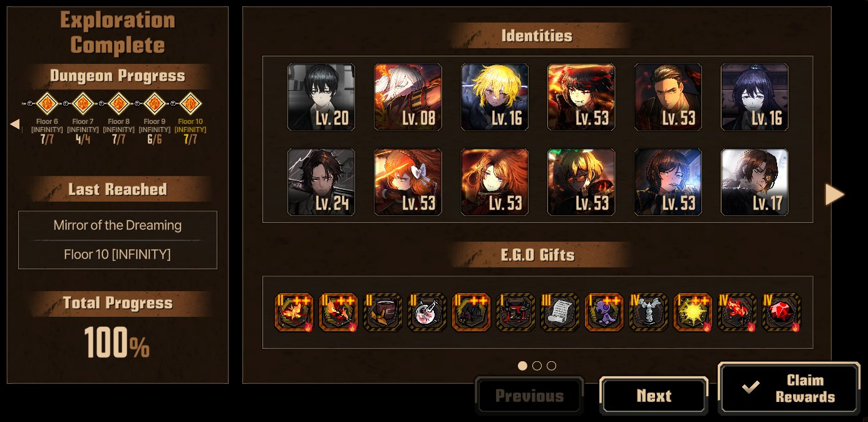Select the Lv. 24 identity portrait

point(321,182)
